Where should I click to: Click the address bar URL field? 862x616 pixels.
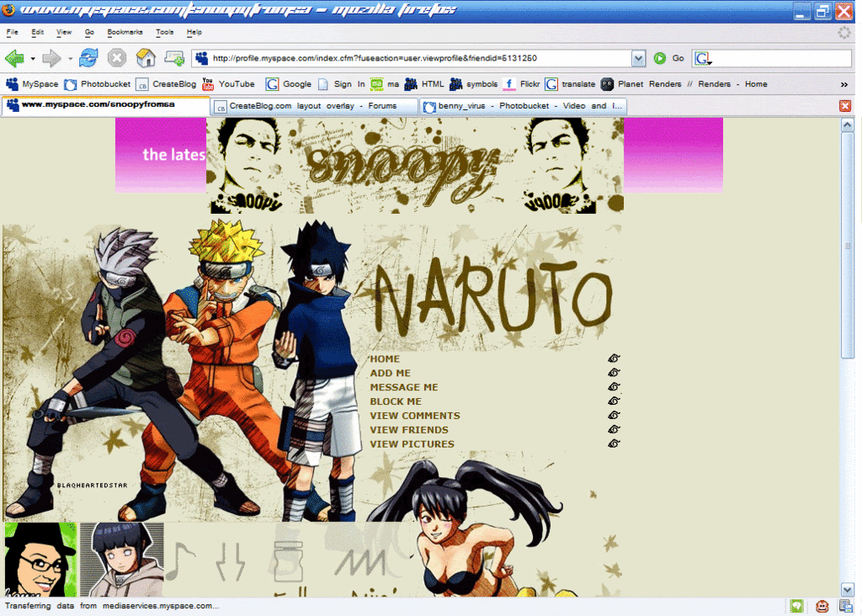click(420, 58)
